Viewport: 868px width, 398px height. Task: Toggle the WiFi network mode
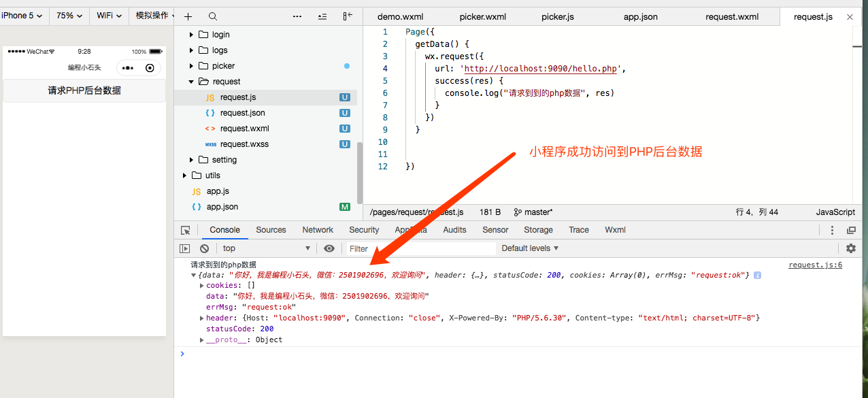(108, 16)
